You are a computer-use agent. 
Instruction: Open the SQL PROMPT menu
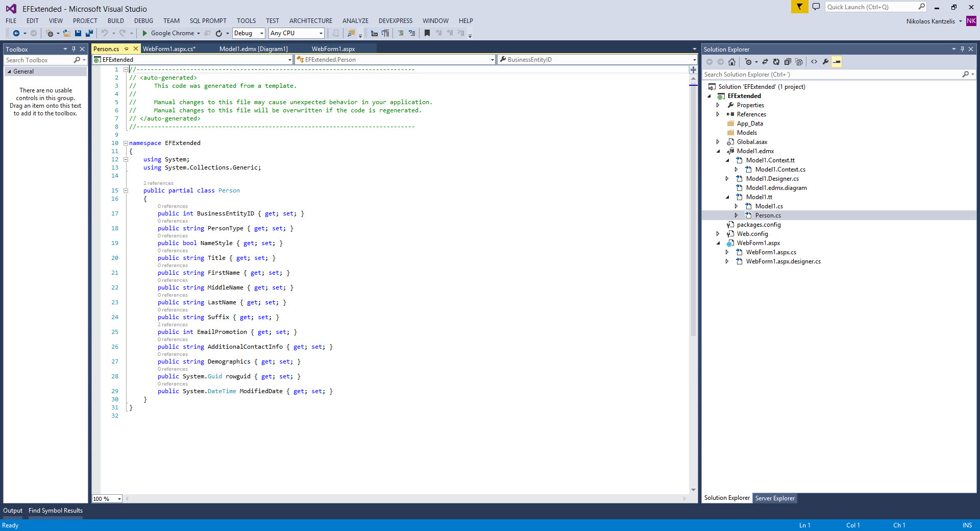208,21
